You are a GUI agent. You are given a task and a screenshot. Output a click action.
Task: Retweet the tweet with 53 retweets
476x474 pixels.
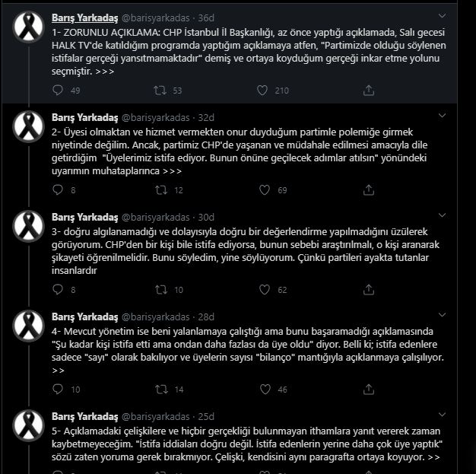point(160,91)
